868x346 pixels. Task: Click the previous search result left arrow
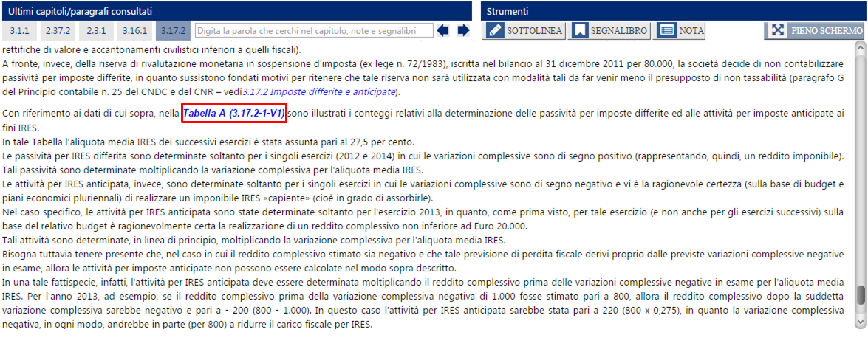(x=443, y=30)
